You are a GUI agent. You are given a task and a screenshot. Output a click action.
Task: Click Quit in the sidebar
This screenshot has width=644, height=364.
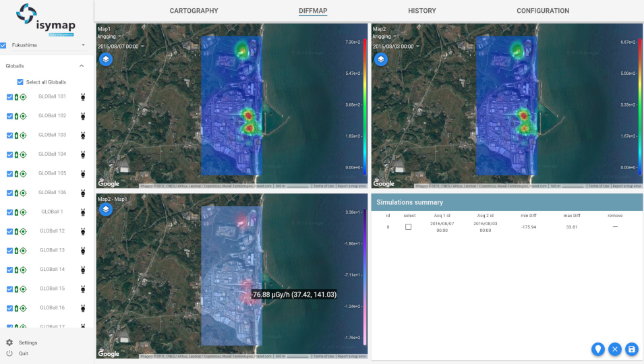click(x=24, y=353)
